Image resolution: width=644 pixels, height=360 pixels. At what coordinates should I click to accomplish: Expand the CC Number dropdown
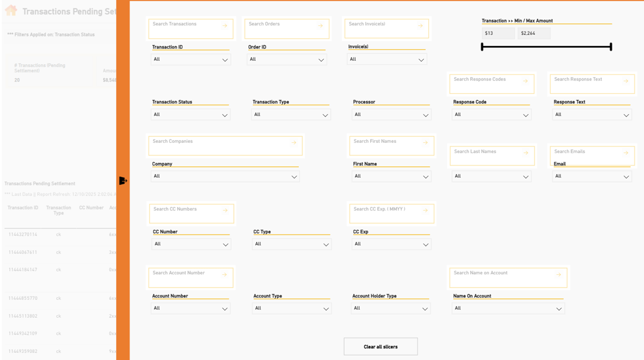point(191,244)
